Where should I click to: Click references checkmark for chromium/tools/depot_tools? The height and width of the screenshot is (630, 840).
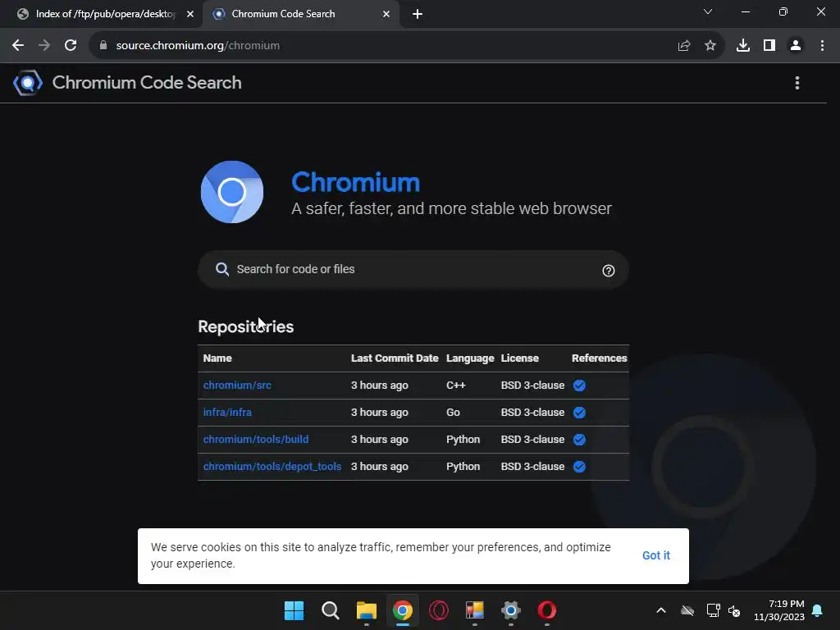click(x=579, y=467)
